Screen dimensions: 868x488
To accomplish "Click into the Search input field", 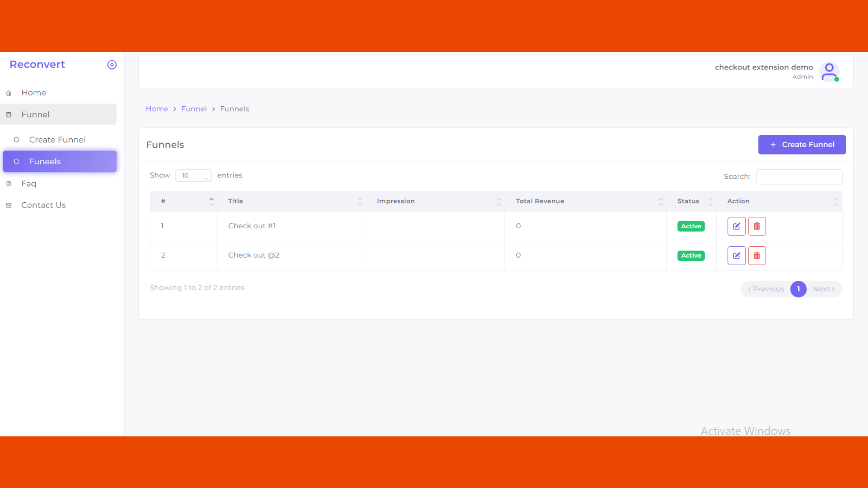I will click(x=799, y=177).
